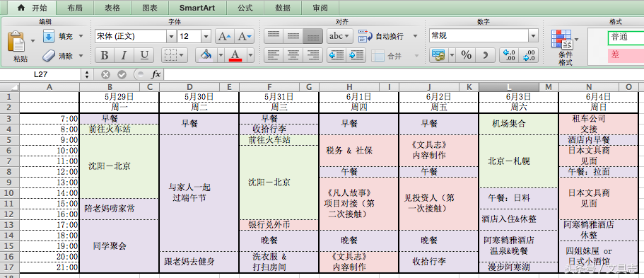
Task: Align text to bottom
Action: pos(313,36)
